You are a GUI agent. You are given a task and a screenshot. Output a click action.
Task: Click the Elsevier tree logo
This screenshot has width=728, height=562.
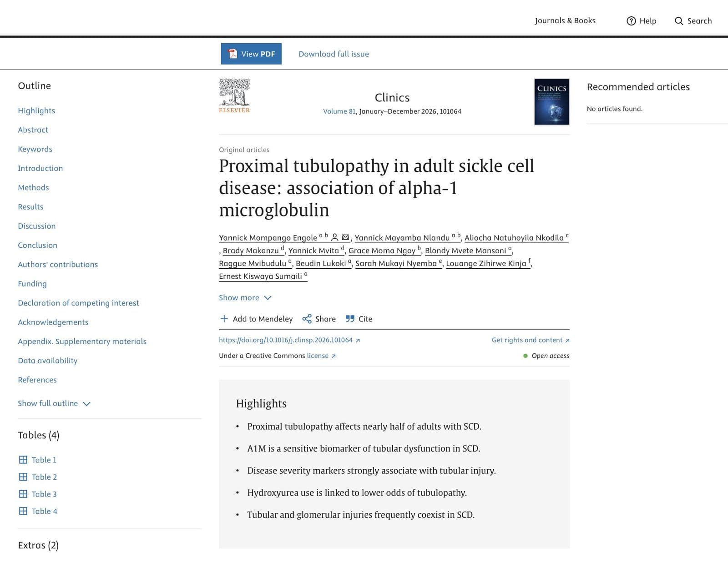point(234,96)
